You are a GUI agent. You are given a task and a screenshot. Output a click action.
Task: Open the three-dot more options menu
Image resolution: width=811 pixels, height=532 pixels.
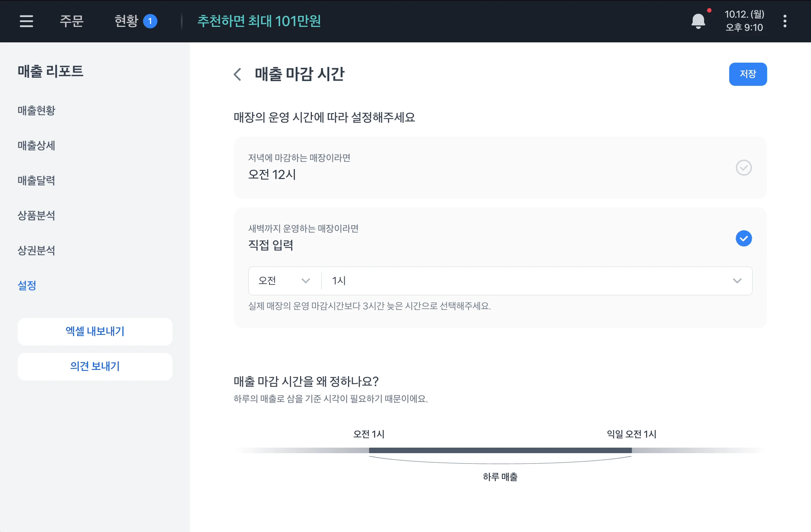[785, 21]
